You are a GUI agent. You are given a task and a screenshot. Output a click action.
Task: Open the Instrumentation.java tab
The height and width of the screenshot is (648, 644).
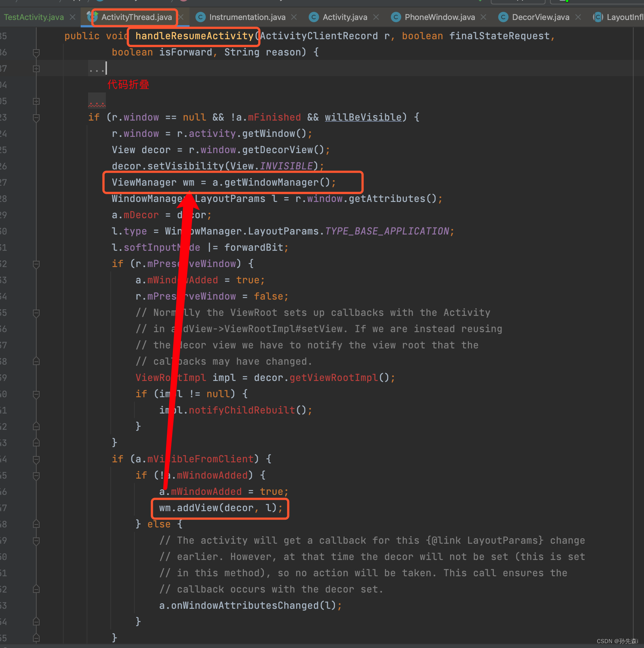point(247,17)
